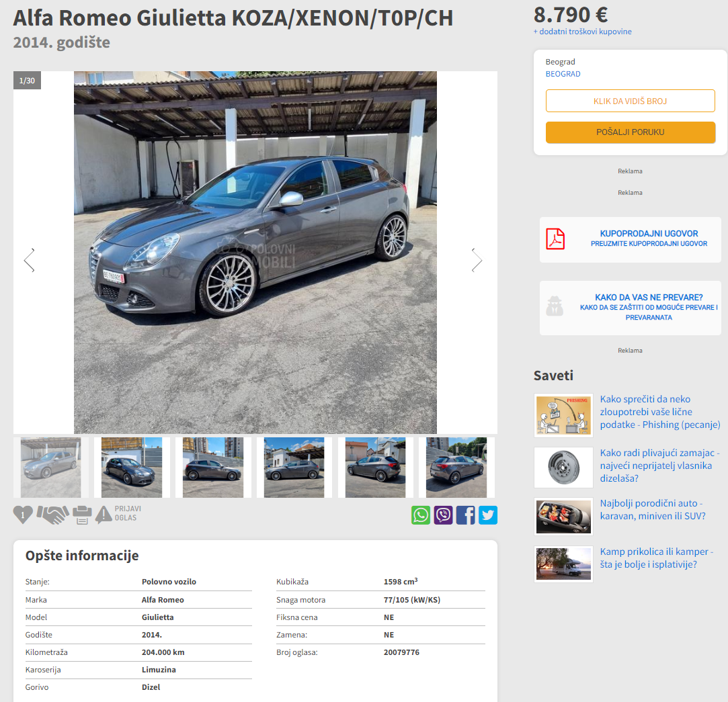Open dodatni troškovi kupovine link
Image resolution: width=728 pixels, height=702 pixels.
click(583, 32)
